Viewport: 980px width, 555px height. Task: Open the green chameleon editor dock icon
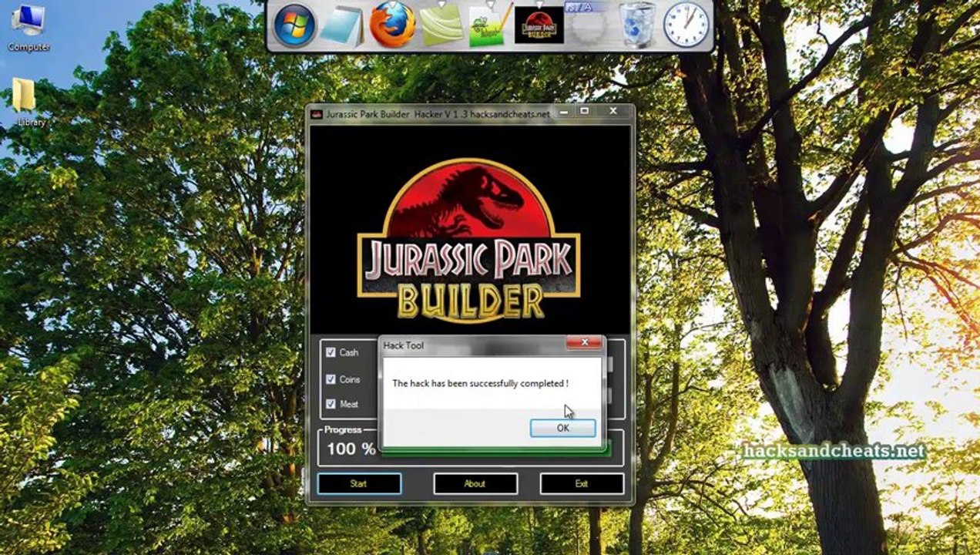click(490, 25)
